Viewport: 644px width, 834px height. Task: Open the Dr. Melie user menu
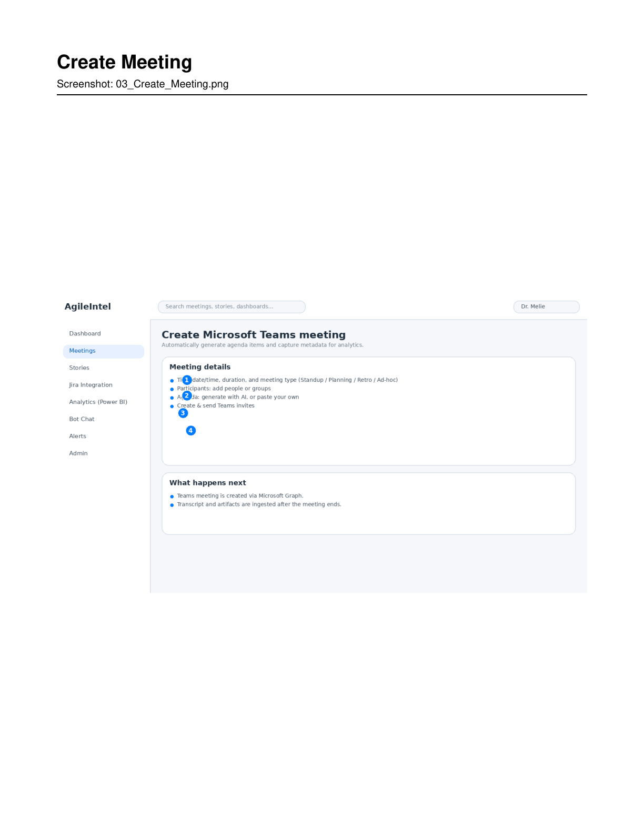[546, 307]
